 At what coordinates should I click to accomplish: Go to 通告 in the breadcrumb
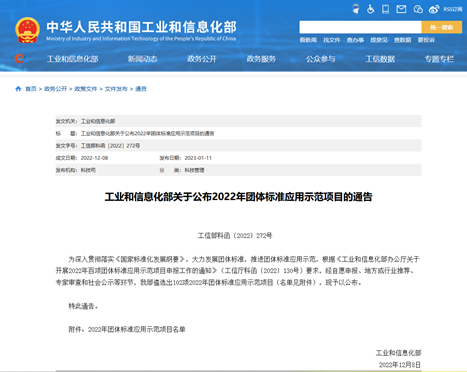click(x=141, y=89)
